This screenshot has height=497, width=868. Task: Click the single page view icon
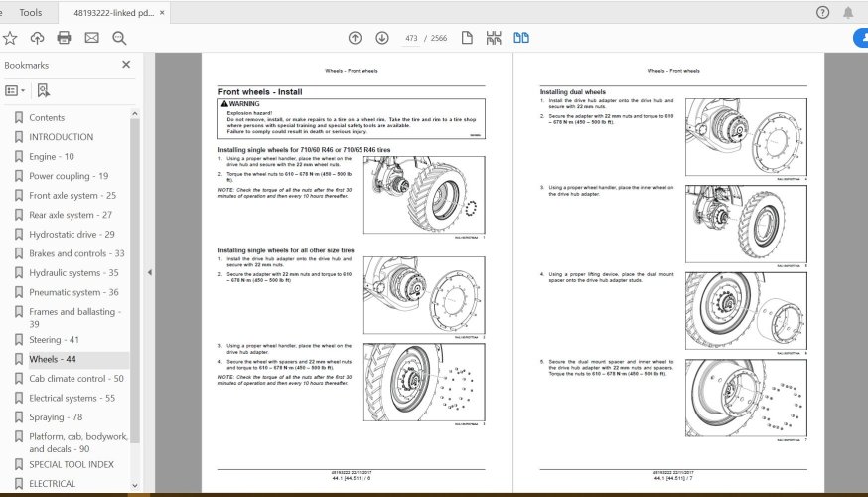[x=467, y=38]
